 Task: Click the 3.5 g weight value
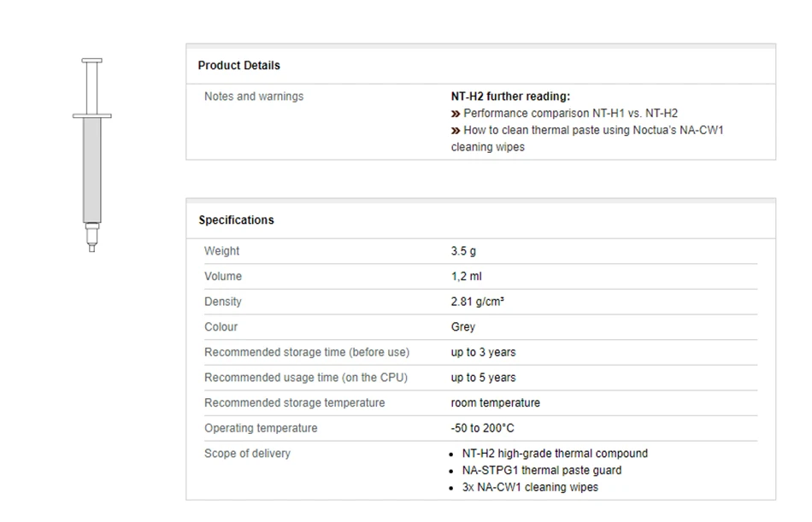pyautogui.click(x=464, y=251)
